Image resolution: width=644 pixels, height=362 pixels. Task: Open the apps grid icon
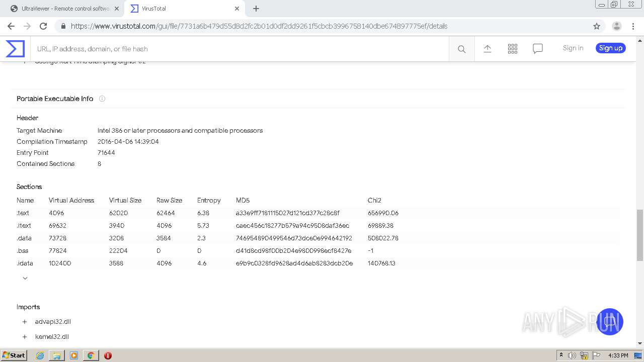[512, 49]
